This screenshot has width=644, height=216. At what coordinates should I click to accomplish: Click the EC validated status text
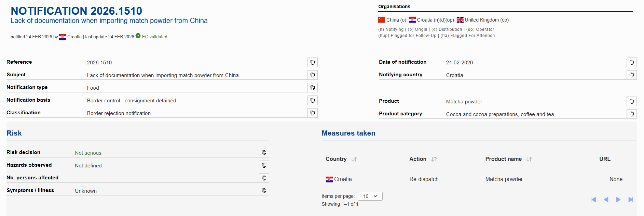click(x=155, y=37)
